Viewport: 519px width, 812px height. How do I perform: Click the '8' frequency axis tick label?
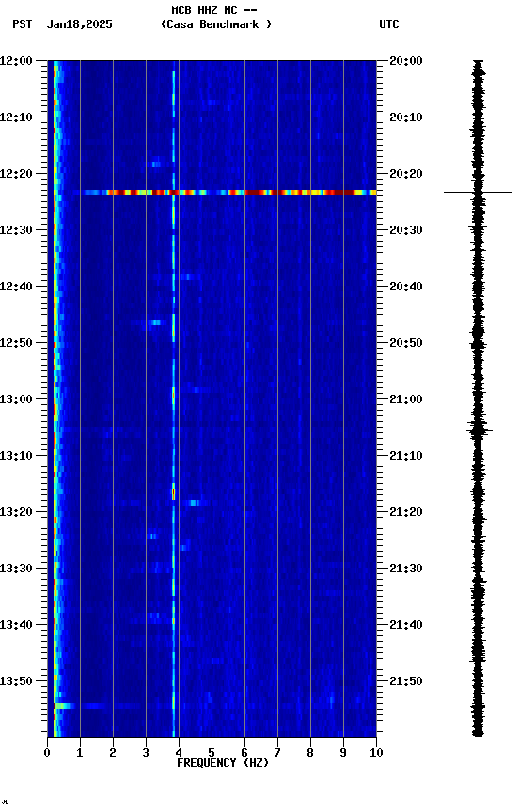310,753
